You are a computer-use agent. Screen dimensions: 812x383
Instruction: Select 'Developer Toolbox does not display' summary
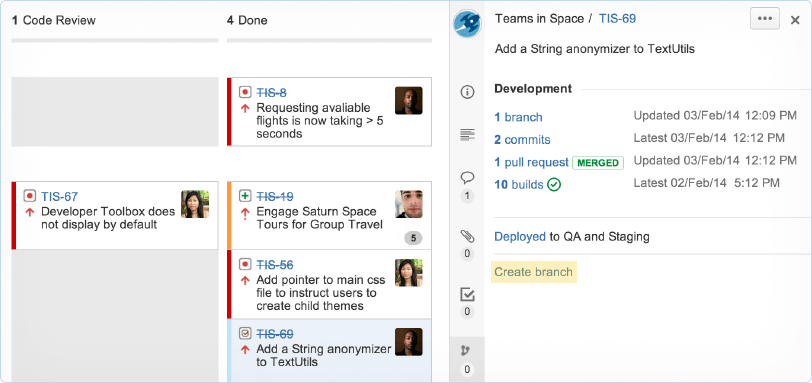point(108,218)
